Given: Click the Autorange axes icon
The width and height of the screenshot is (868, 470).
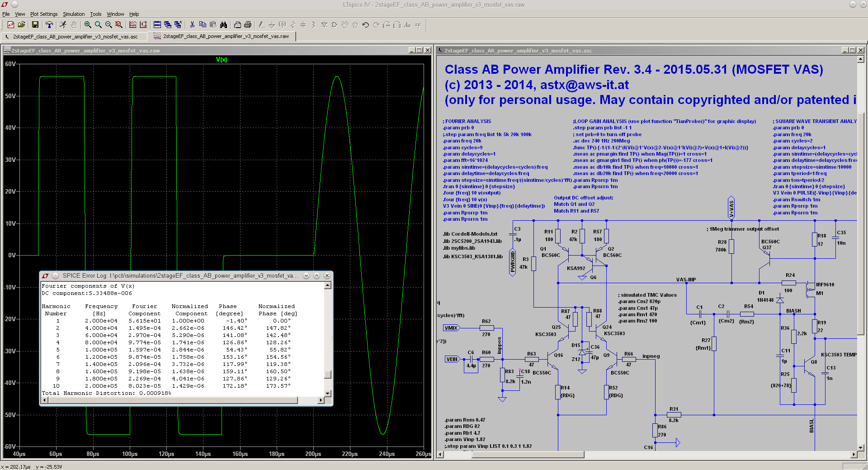Looking at the screenshot, I should point(143,25).
